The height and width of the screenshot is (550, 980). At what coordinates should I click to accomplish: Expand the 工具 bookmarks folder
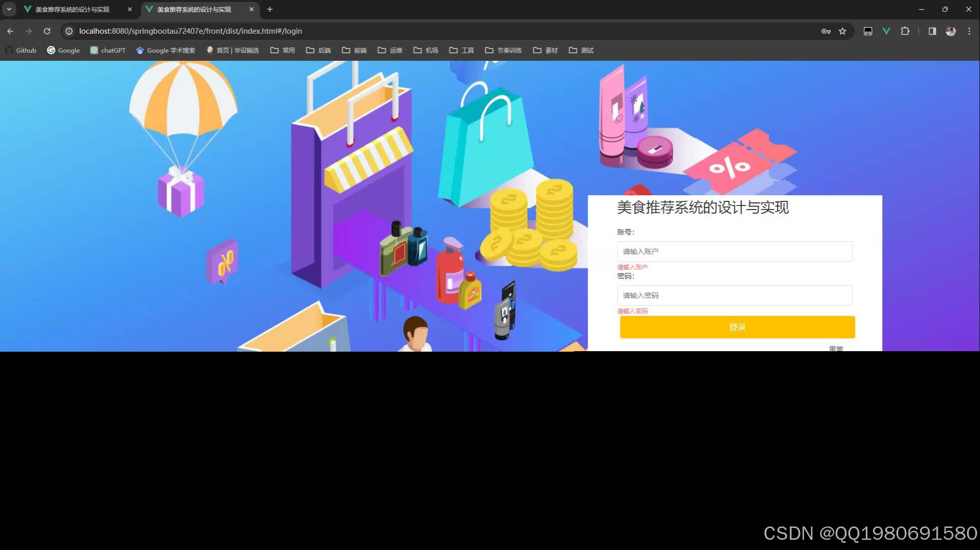coord(462,50)
